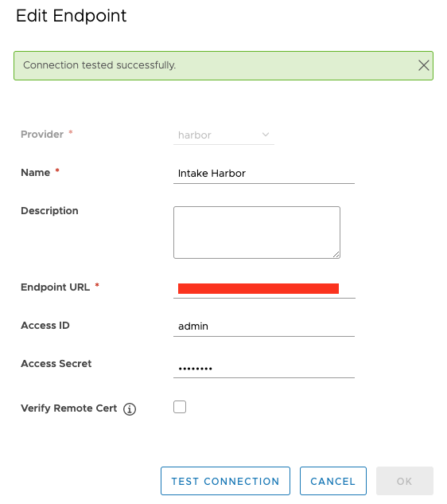Show Verify Remote Cert info tooltip
447x504 pixels.
(130, 409)
